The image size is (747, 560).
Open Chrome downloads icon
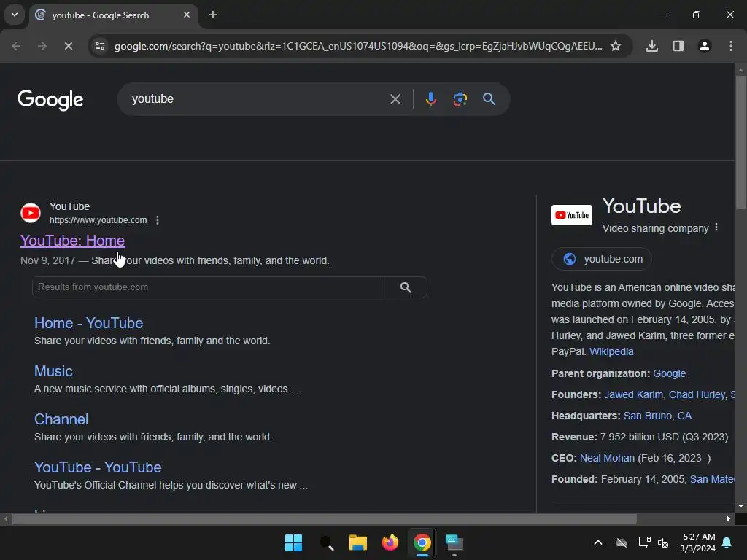tap(652, 46)
